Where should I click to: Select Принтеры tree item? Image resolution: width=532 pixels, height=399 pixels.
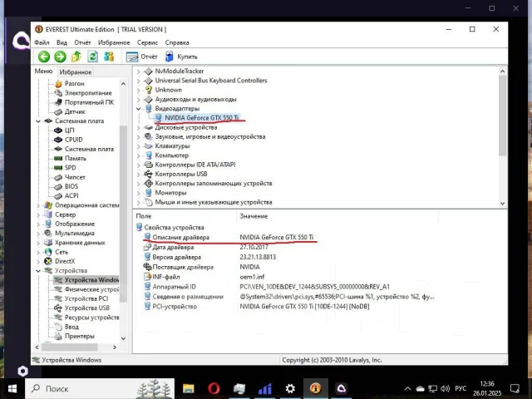(80, 336)
